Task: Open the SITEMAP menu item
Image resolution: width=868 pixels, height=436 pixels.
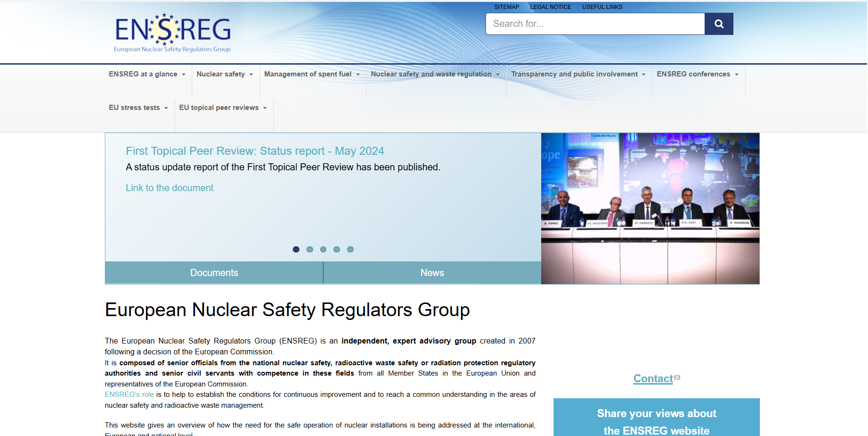Action: pos(506,7)
